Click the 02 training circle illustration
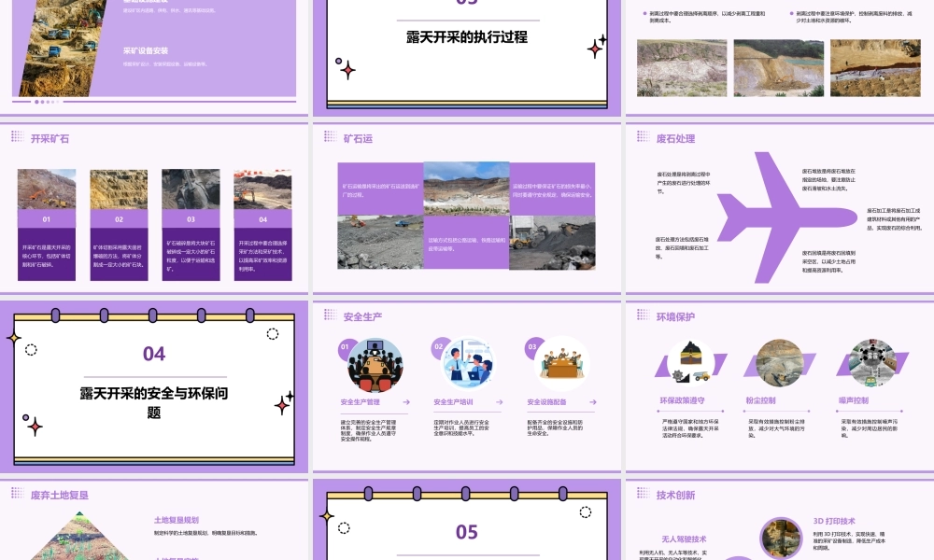 pyautogui.click(x=468, y=364)
